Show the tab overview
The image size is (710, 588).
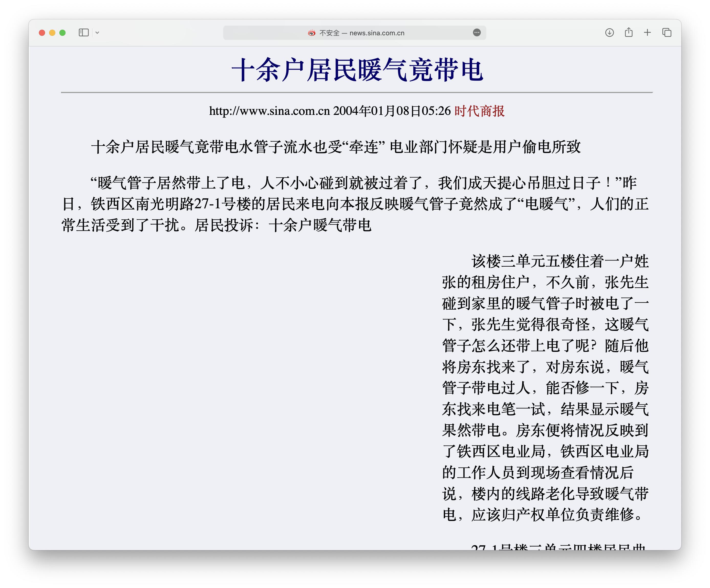point(666,32)
